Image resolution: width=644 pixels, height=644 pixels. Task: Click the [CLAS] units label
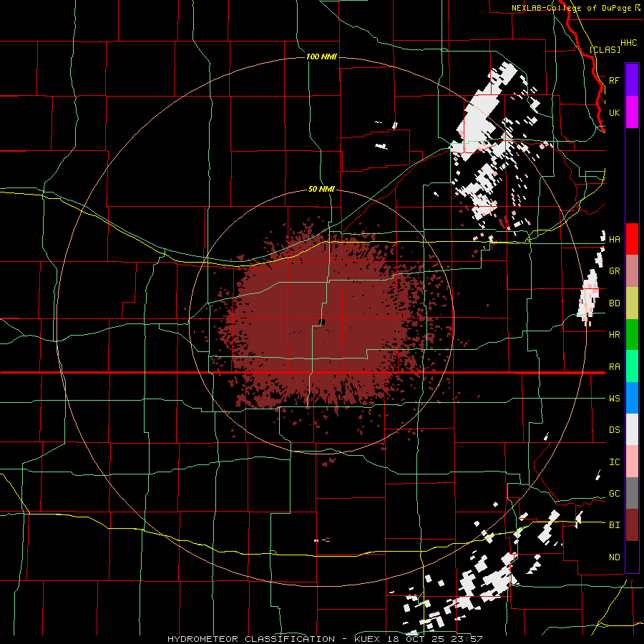605,49
